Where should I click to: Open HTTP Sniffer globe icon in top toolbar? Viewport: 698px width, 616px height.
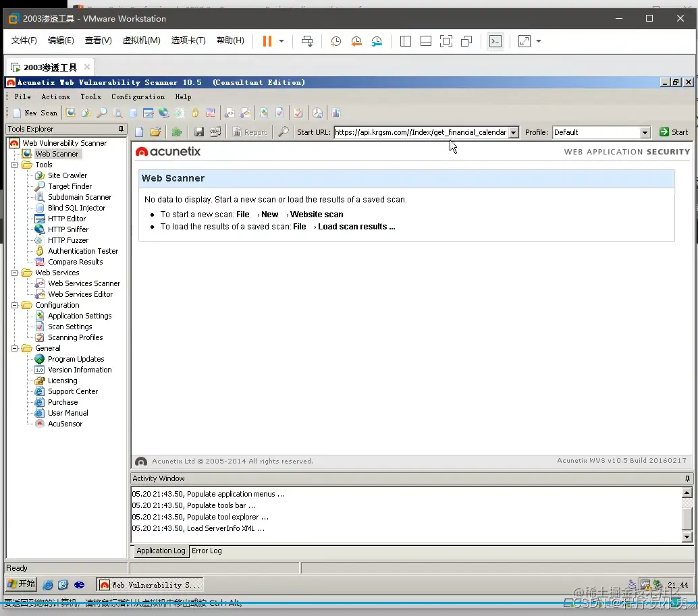click(x=164, y=113)
